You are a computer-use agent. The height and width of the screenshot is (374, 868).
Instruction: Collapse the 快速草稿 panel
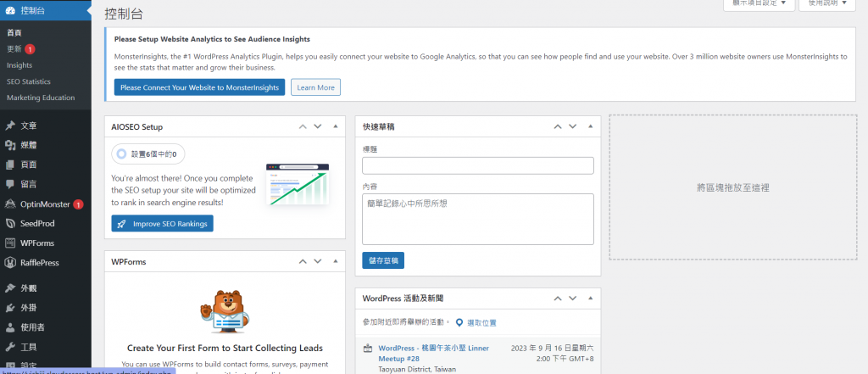591,126
